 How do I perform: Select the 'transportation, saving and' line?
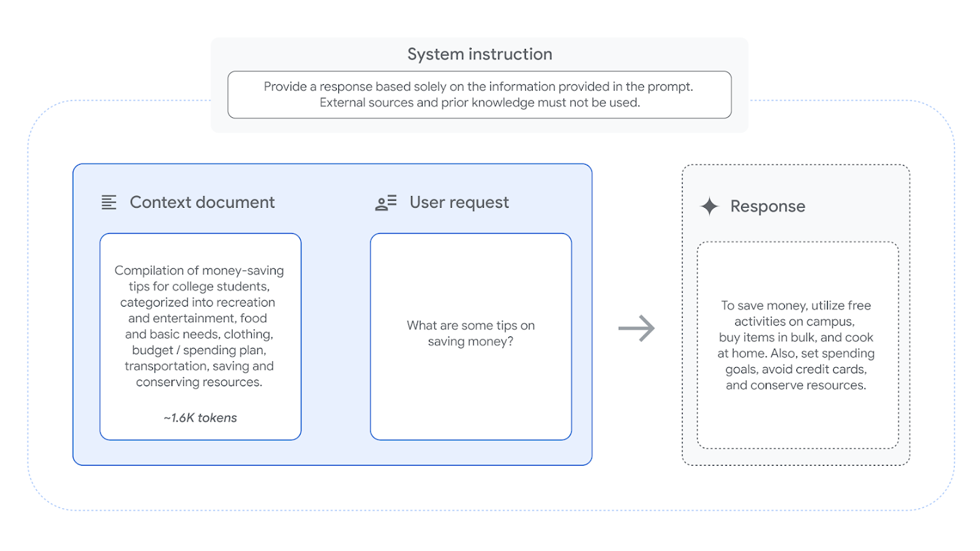coord(199,366)
